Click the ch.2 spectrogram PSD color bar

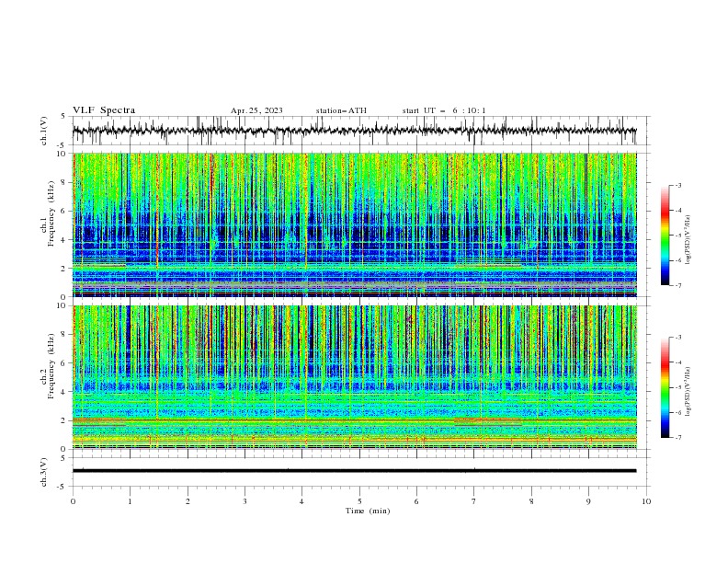[665, 387]
